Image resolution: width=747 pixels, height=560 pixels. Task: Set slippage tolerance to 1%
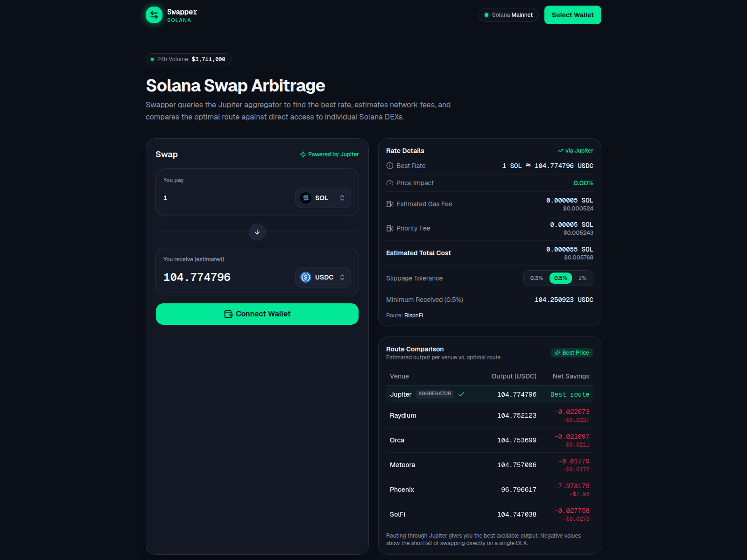[582, 278]
